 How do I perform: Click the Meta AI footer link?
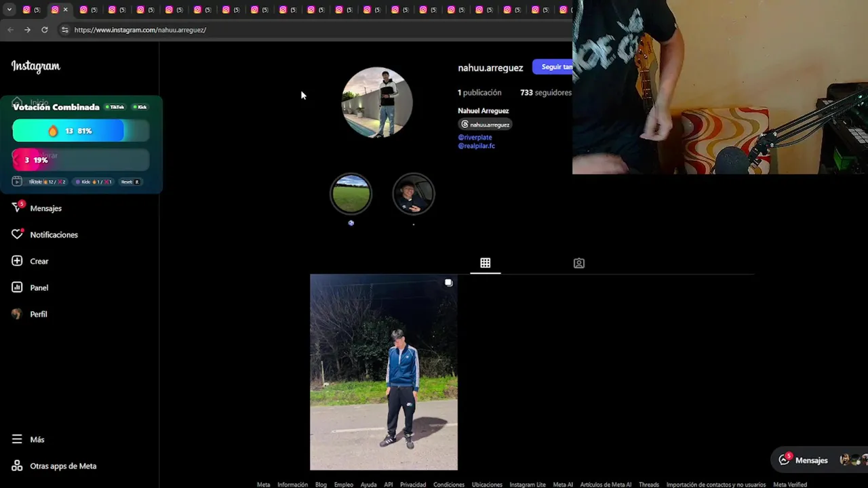pyautogui.click(x=563, y=485)
